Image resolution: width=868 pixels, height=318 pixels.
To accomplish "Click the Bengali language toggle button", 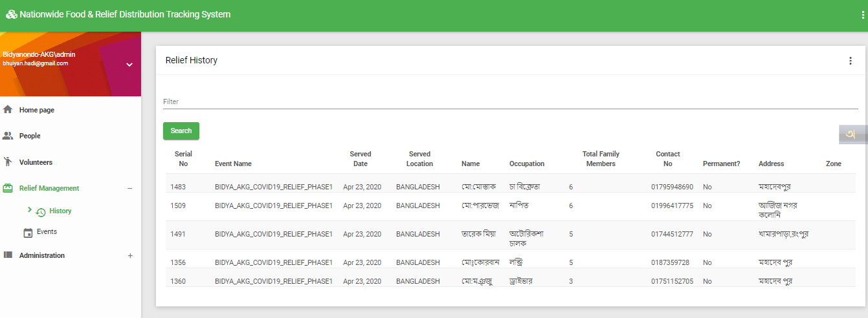I will pyautogui.click(x=852, y=134).
